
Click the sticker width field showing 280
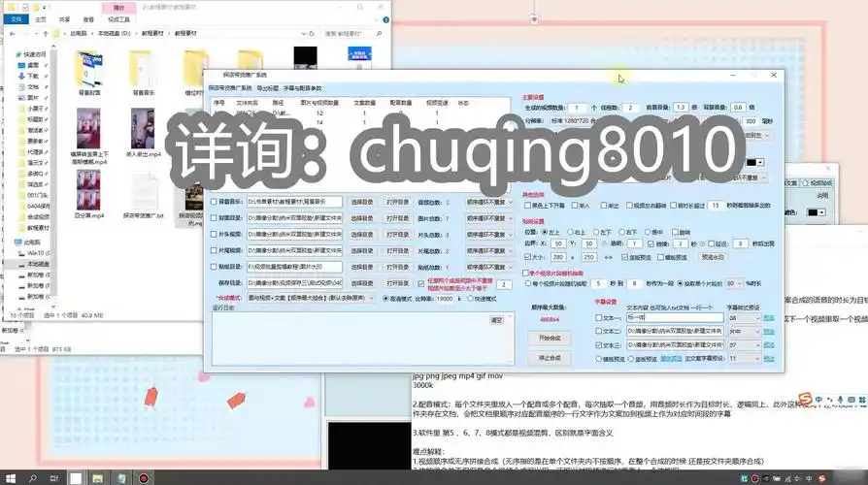pyautogui.click(x=558, y=257)
